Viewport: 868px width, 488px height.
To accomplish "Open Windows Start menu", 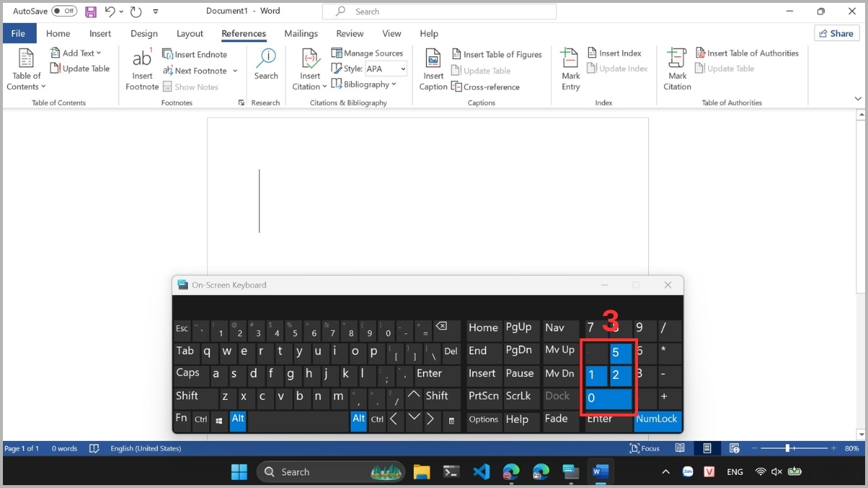I will point(239,472).
